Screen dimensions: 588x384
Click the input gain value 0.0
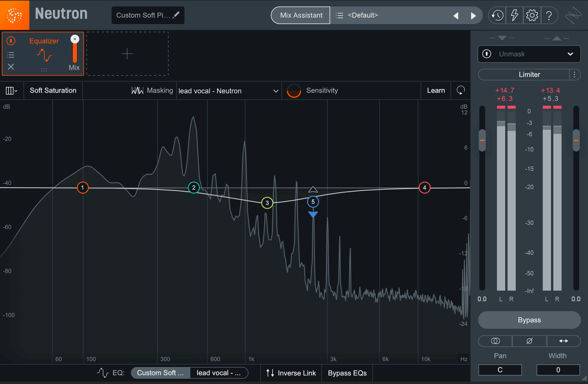[x=482, y=299]
